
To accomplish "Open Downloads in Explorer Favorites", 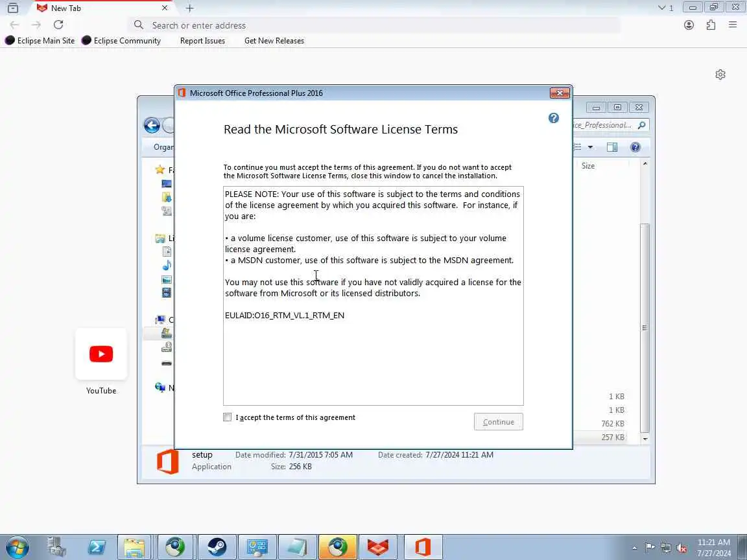I will click(166, 197).
